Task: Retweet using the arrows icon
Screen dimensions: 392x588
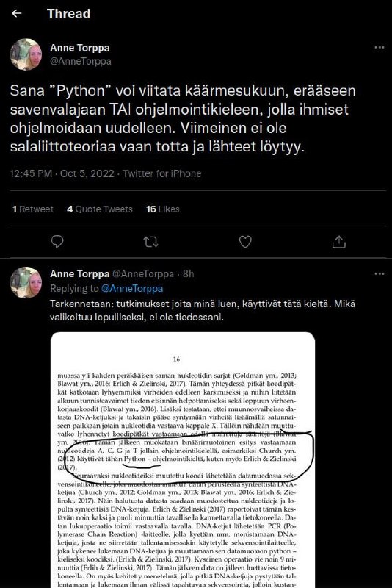Action: coord(151,242)
